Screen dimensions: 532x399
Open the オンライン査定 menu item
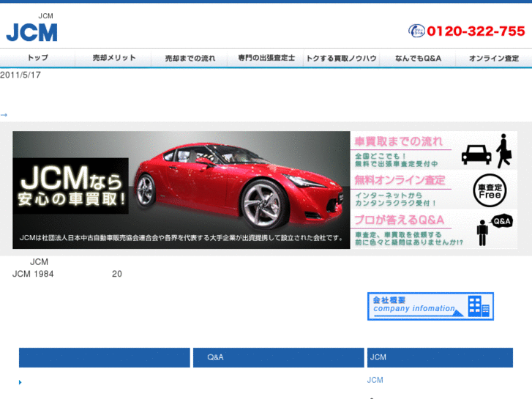494,58
